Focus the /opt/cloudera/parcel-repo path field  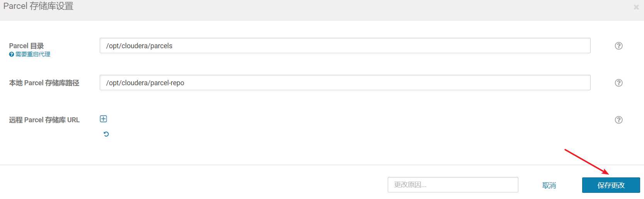click(345, 83)
